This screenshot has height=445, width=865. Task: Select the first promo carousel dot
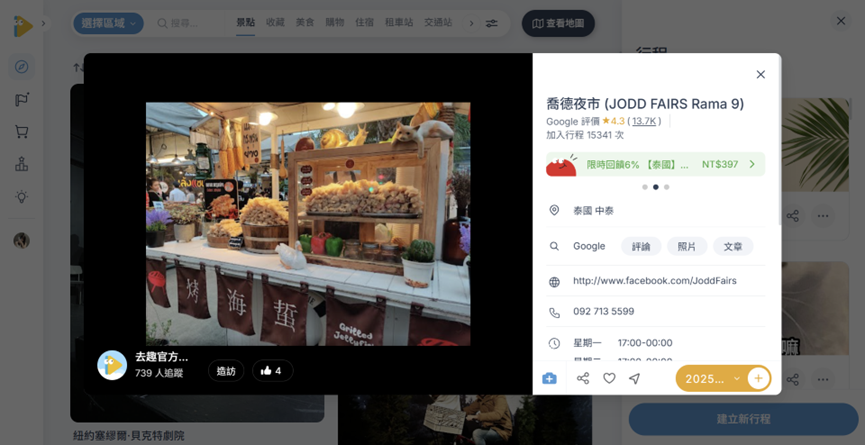[645, 187]
